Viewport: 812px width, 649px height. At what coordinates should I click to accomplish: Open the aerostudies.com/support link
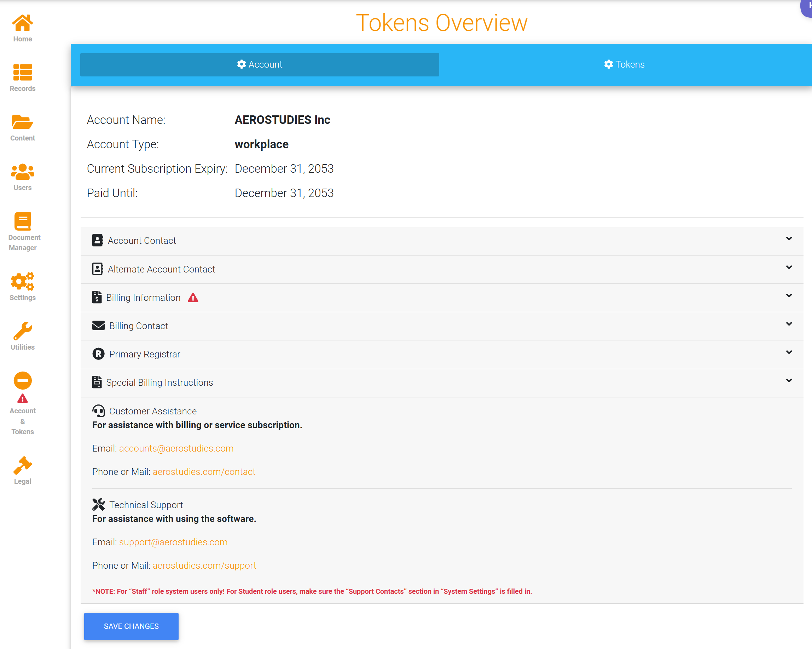pos(204,565)
